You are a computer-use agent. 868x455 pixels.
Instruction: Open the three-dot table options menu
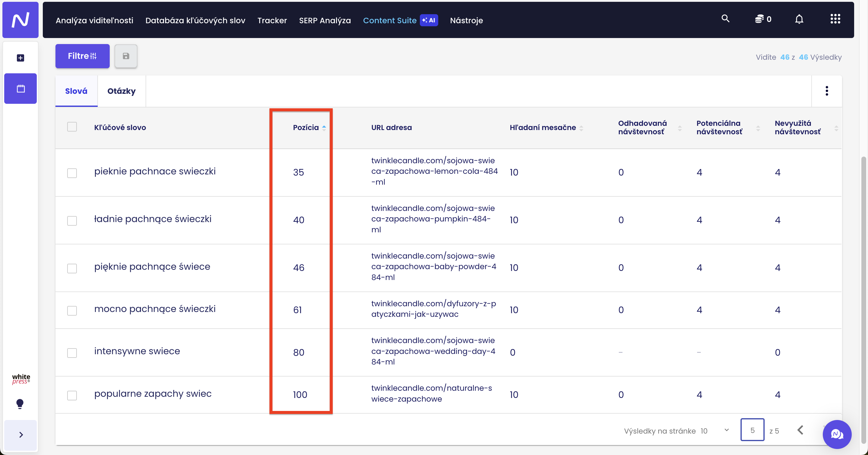[826, 91]
